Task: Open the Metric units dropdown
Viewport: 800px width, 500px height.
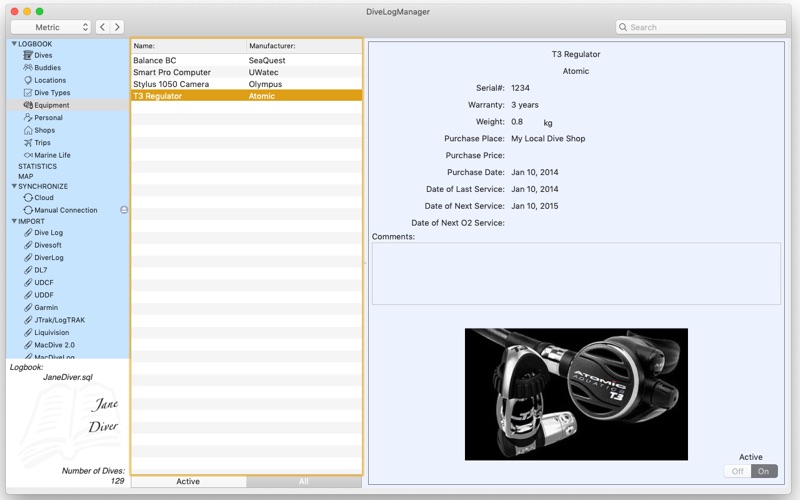Action: pyautogui.click(x=50, y=27)
